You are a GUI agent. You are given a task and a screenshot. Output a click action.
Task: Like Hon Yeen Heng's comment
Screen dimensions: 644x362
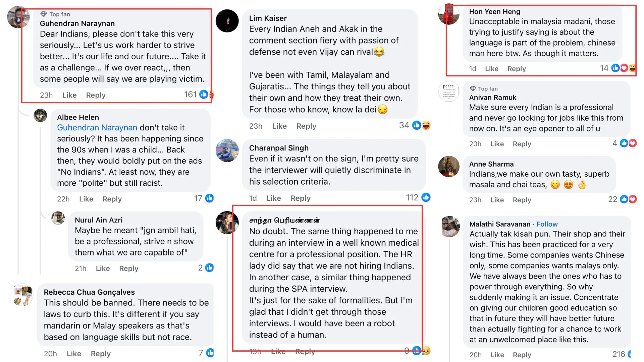pos(491,69)
